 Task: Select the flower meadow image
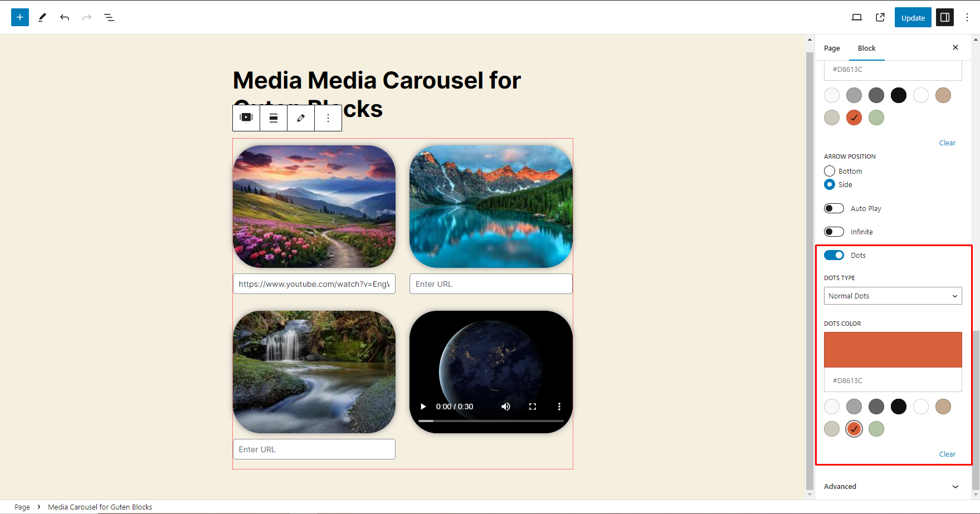[x=314, y=207]
